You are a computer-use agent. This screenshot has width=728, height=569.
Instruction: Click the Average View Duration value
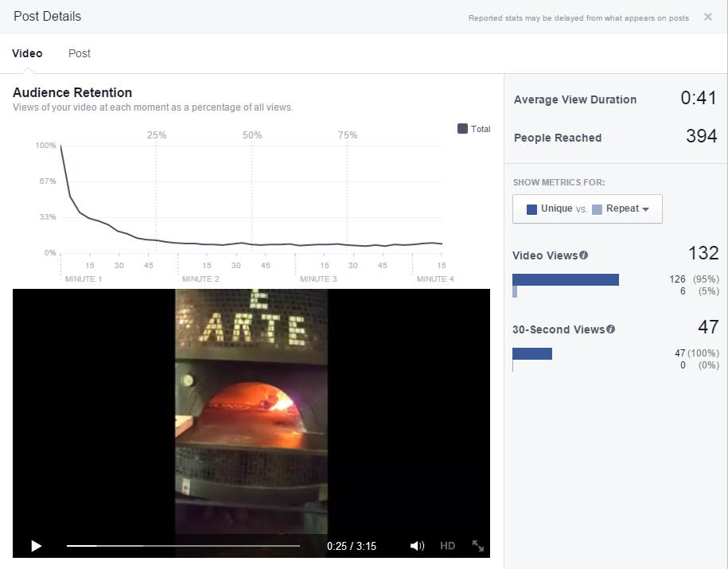click(x=699, y=99)
